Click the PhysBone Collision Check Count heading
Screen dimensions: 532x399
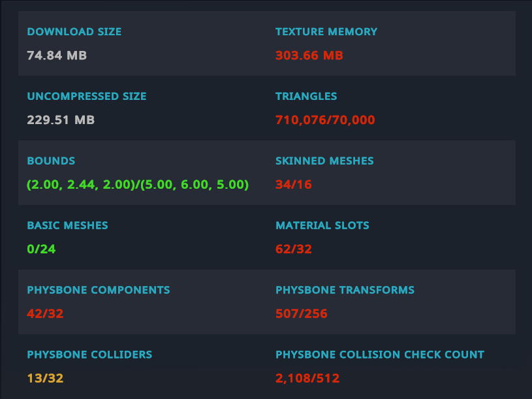click(380, 355)
